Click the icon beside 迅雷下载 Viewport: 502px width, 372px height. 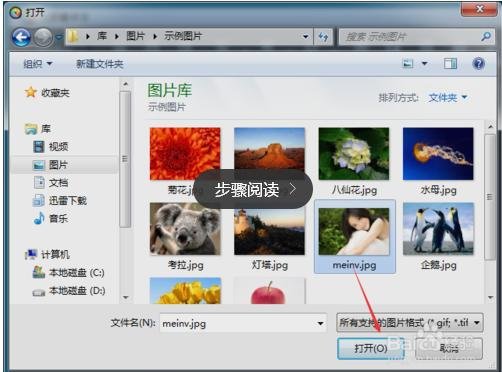tap(39, 200)
